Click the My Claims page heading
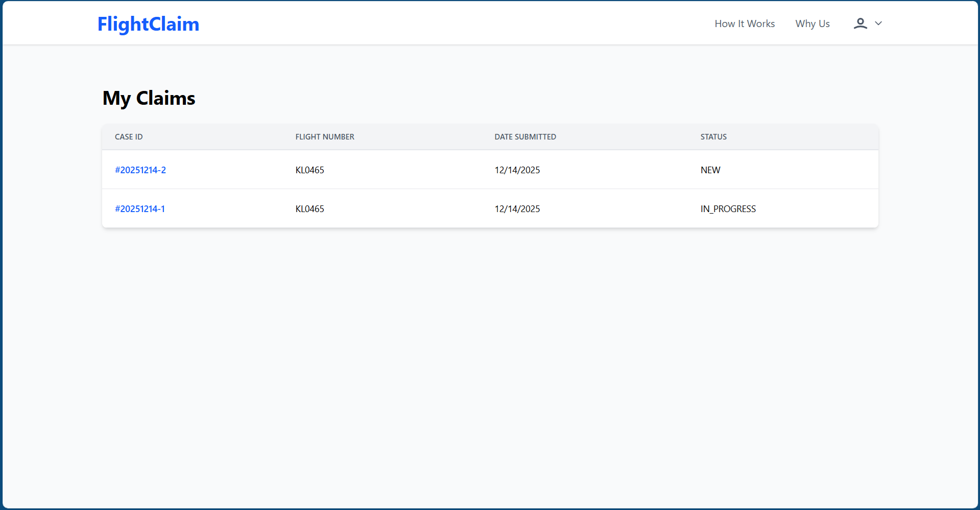980x510 pixels. tap(149, 98)
